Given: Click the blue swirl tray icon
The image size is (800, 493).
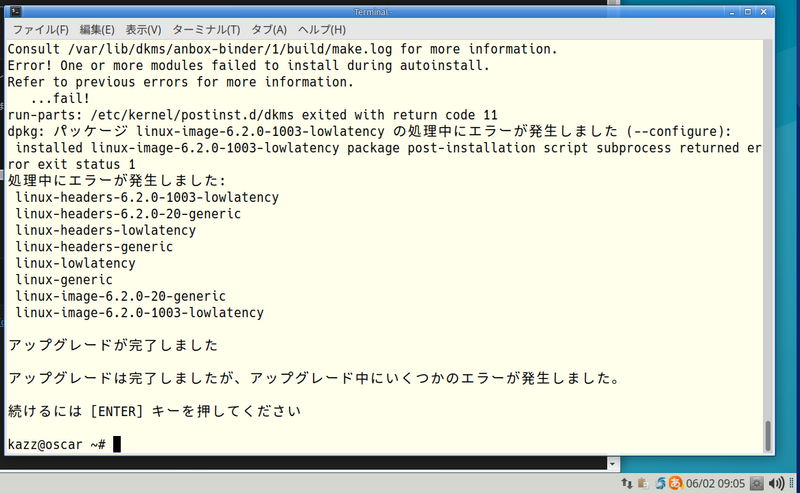Looking at the screenshot, I should coord(660,483).
